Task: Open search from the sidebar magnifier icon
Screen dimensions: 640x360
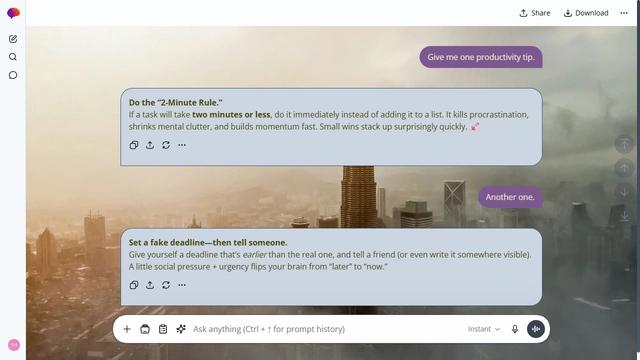Action: point(13,57)
